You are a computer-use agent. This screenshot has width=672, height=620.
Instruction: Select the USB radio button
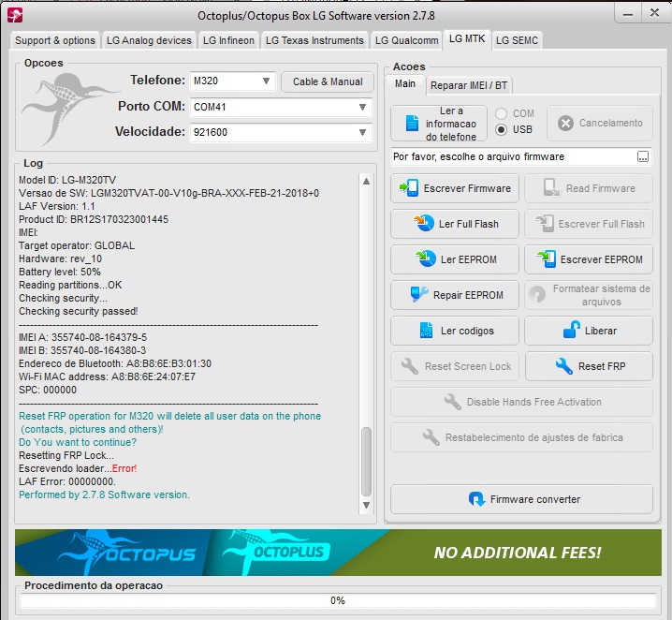[x=502, y=129]
